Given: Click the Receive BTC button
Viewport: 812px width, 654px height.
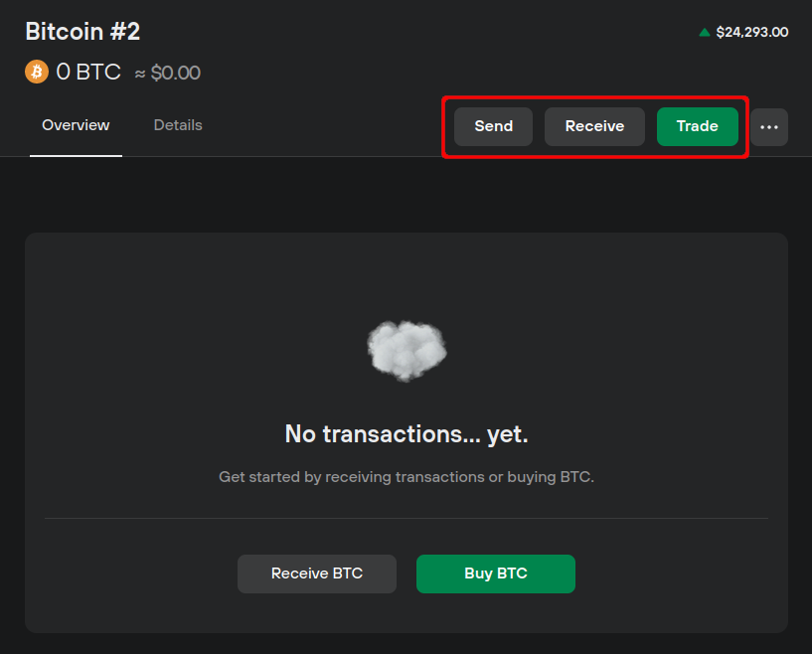Looking at the screenshot, I should (317, 573).
